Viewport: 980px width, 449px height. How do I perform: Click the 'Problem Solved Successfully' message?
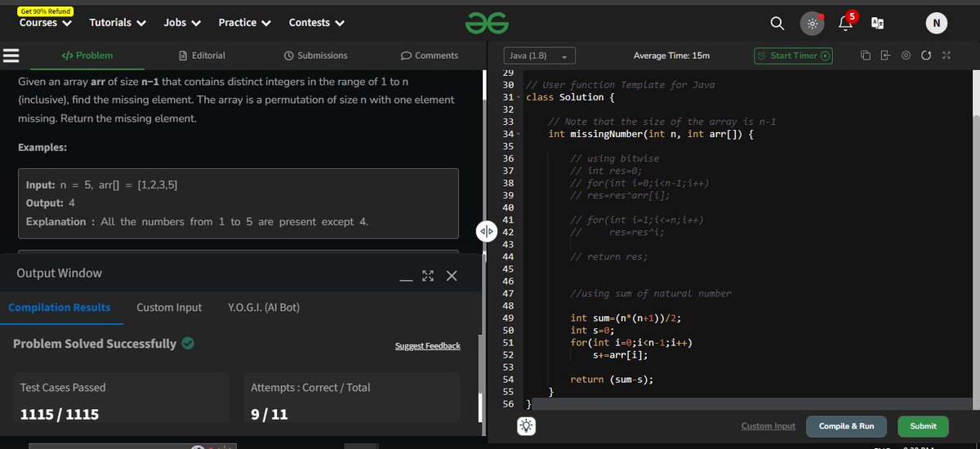pyautogui.click(x=95, y=344)
